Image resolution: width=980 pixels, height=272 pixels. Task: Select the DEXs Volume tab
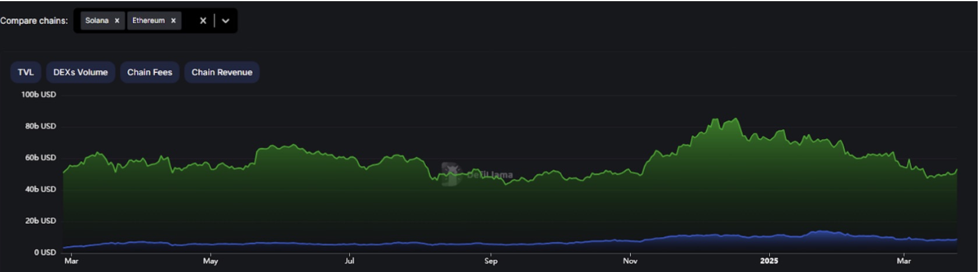[80, 72]
